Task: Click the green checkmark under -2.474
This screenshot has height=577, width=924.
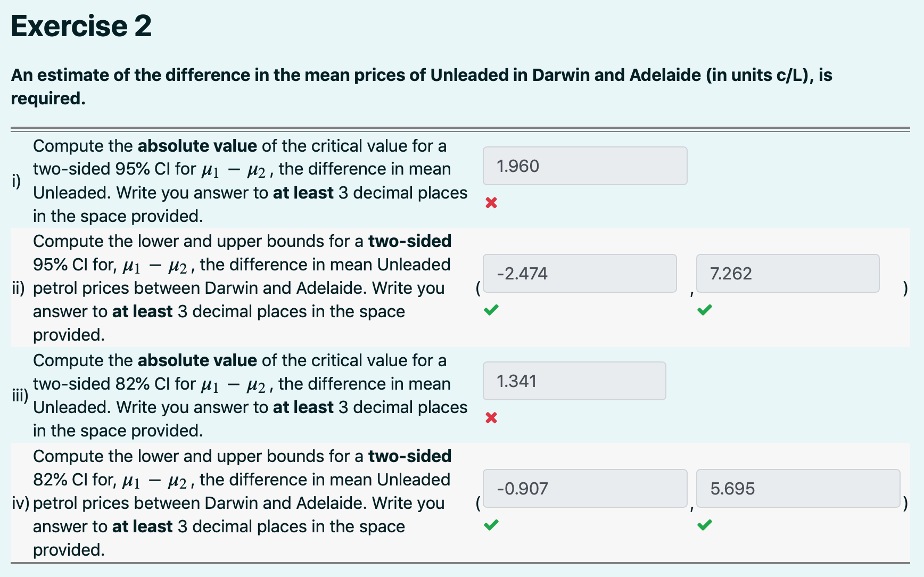Action: [x=492, y=309]
